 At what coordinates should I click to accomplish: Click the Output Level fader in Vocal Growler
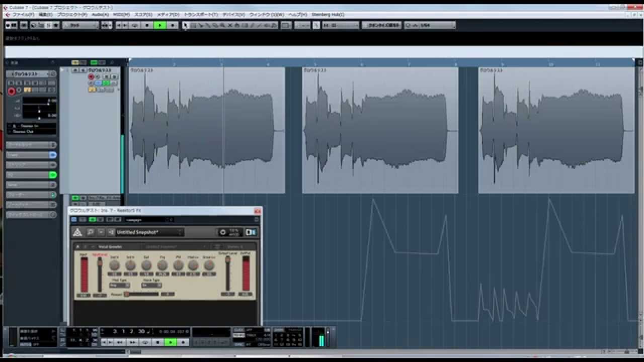click(x=227, y=273)
